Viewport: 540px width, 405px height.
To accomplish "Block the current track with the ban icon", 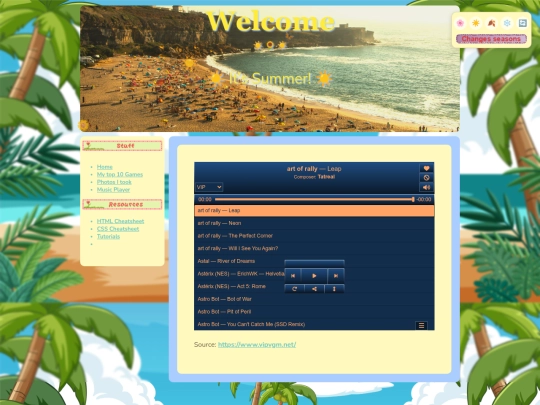I will [x=426, y=178].
